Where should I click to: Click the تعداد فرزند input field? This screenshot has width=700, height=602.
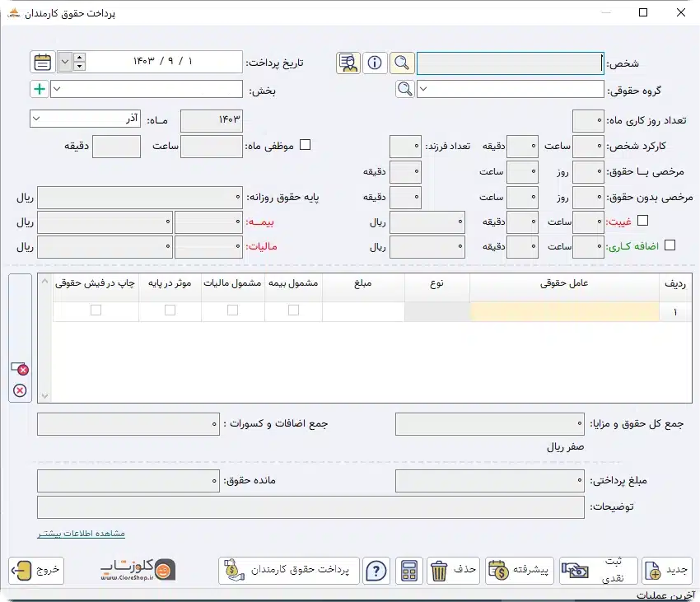tap(405, 147)
